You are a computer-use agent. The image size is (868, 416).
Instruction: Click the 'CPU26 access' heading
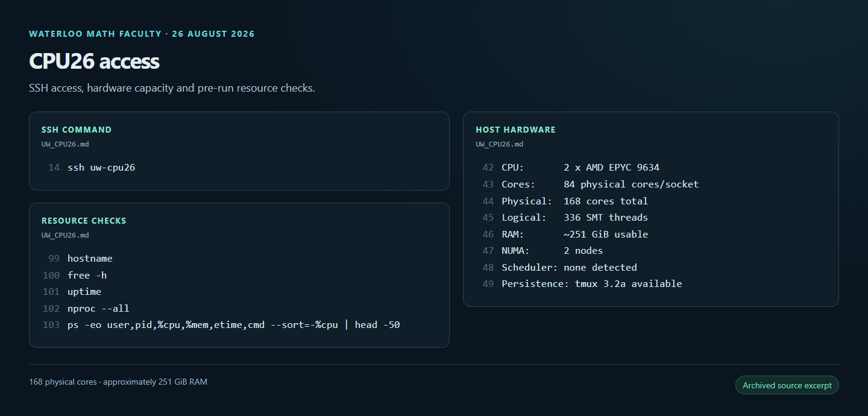(x=94, y=61)
